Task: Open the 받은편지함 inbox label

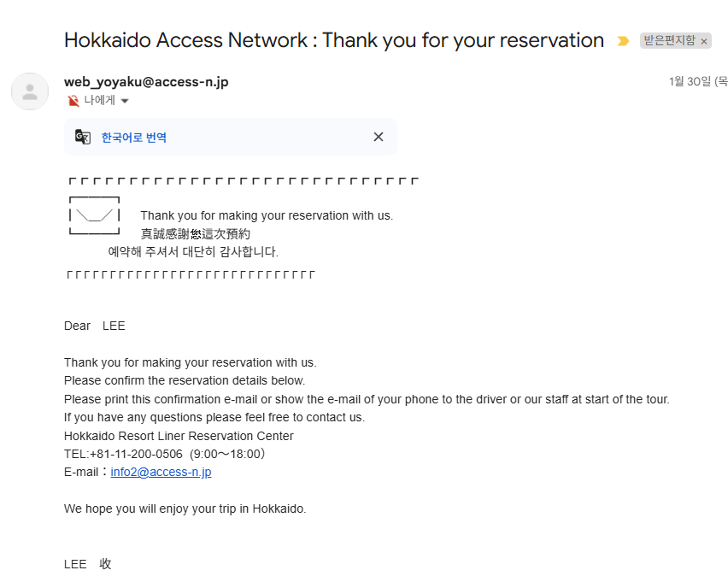Action: [670, 40]
